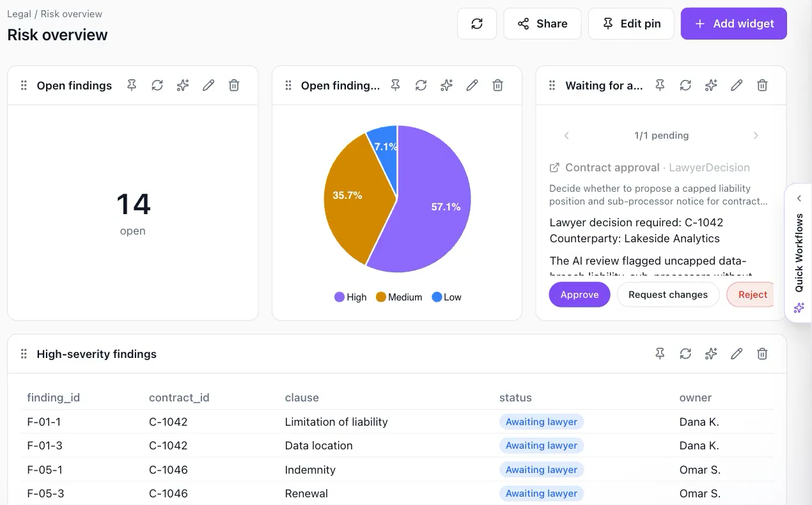The width and height of the screenshot is (812, 505).
Task: Open AI sparkle on the pie chart widget
Action: [447, 85]
